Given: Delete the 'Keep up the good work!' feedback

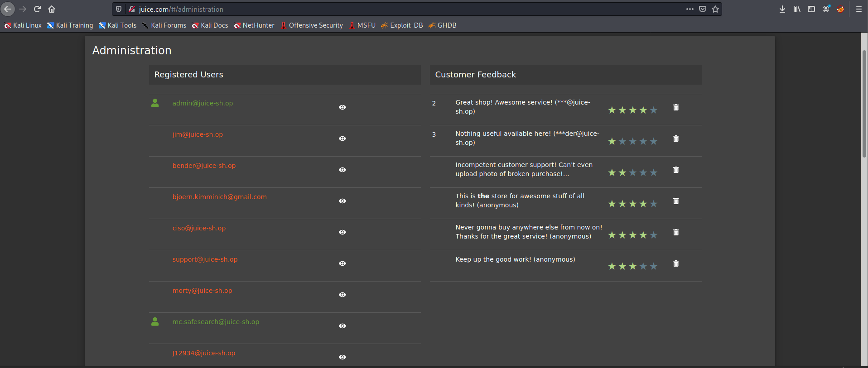Looking at the screenshot, I should (x=676, y=263).
